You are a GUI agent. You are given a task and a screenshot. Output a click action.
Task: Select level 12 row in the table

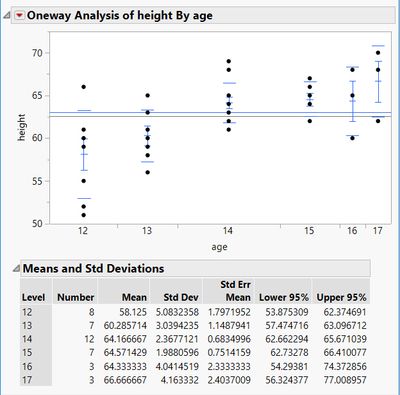(x=195, y=312)
